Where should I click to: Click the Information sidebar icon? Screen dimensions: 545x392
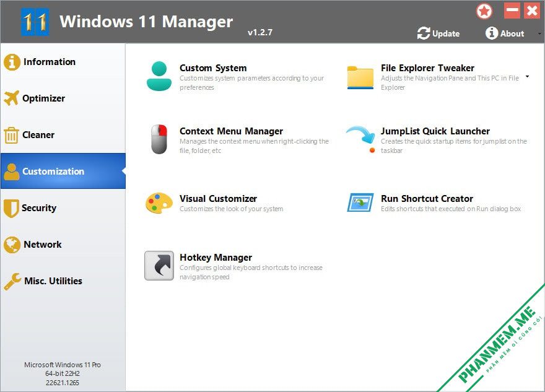click(12, 62)
